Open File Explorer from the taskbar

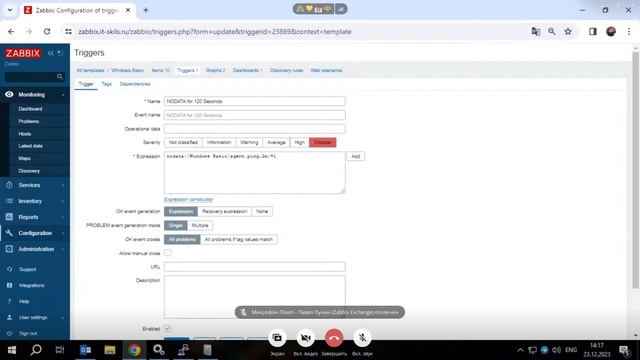pos(110,350)
